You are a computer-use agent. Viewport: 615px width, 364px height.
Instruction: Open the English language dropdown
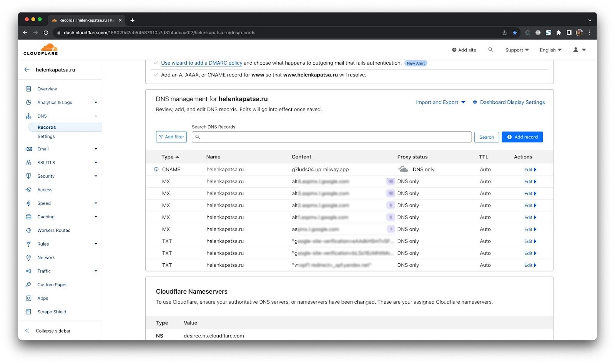coord(550,50)
